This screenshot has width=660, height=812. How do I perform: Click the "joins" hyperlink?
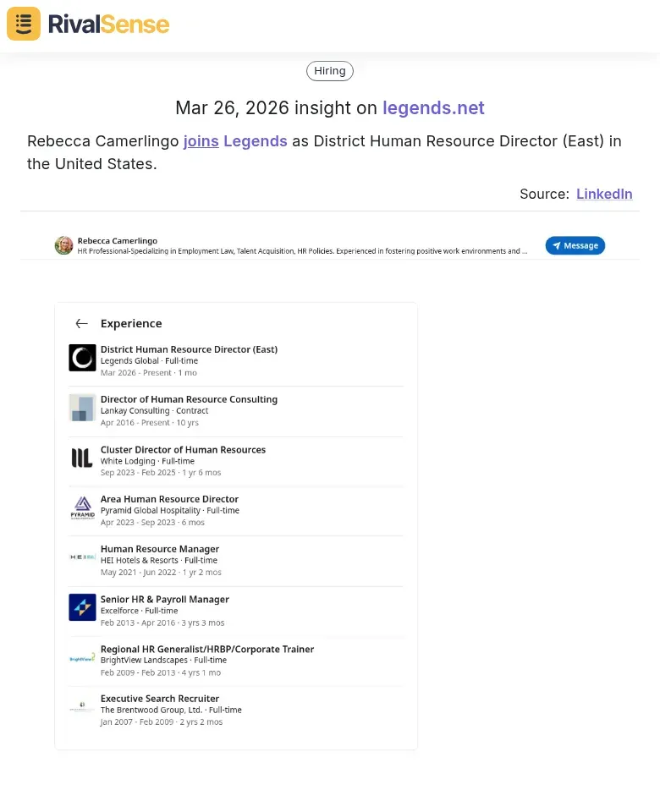click(201, 141)
